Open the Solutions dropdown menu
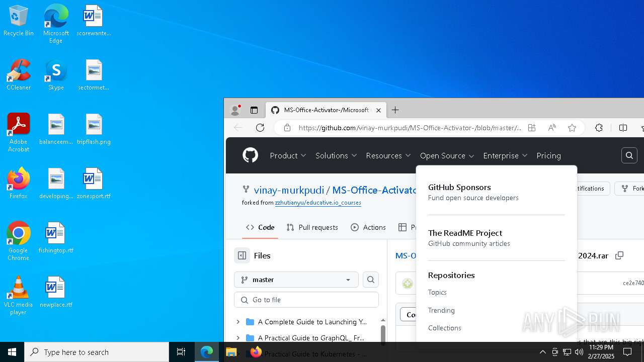The image size is (644, 362). pyautogui.click(x=336, y=156)
